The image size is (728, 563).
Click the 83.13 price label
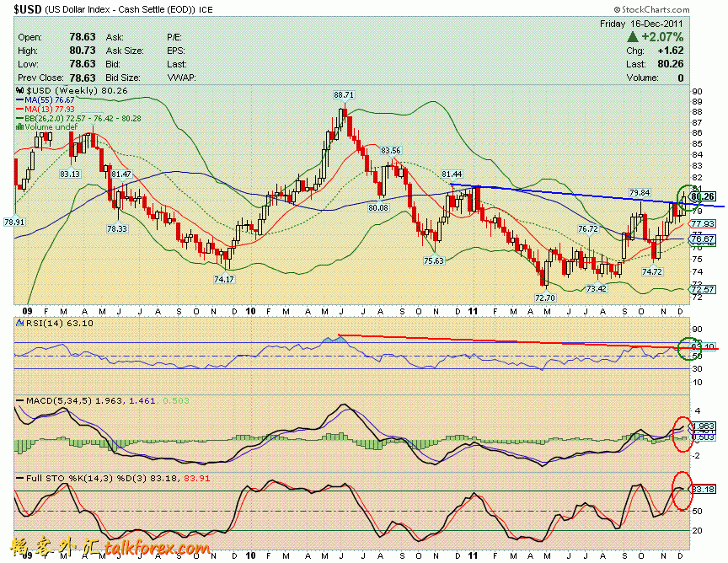[70, 174]
